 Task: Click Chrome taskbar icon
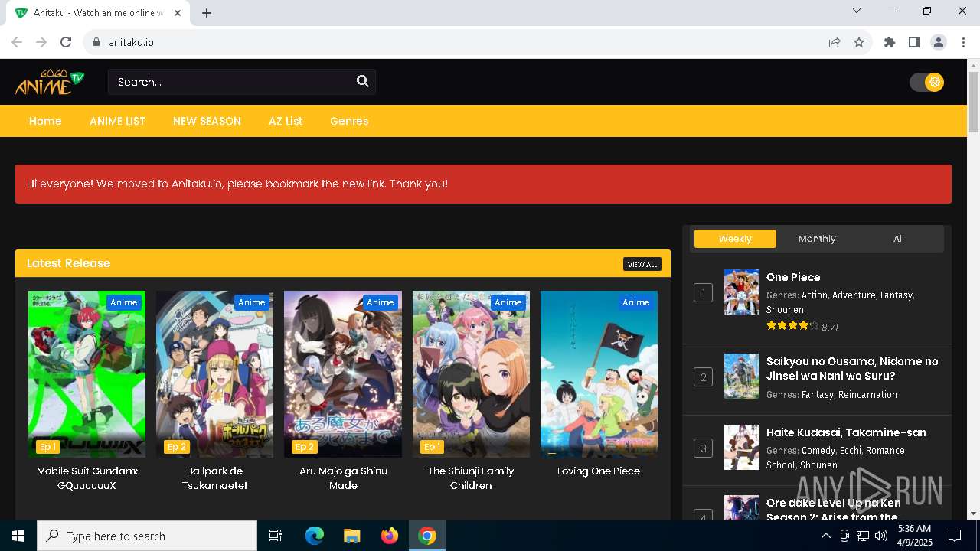(427, 536)
